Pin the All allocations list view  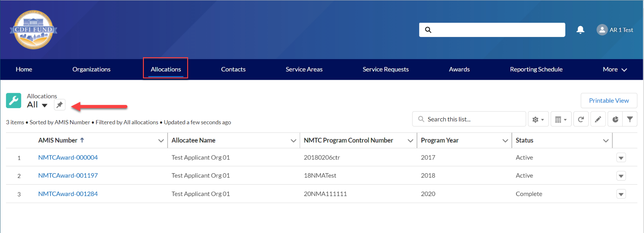click(x=59, y=105)
